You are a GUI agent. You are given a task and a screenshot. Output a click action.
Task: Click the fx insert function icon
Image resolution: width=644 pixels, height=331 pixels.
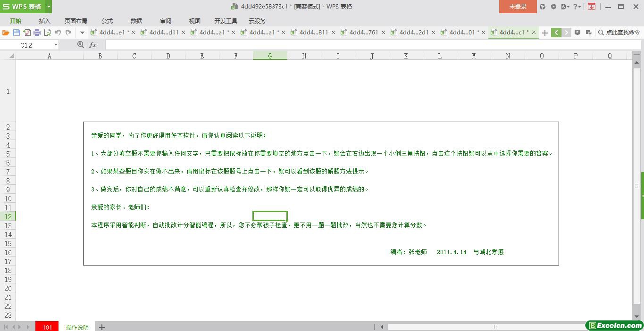(93, 45)
